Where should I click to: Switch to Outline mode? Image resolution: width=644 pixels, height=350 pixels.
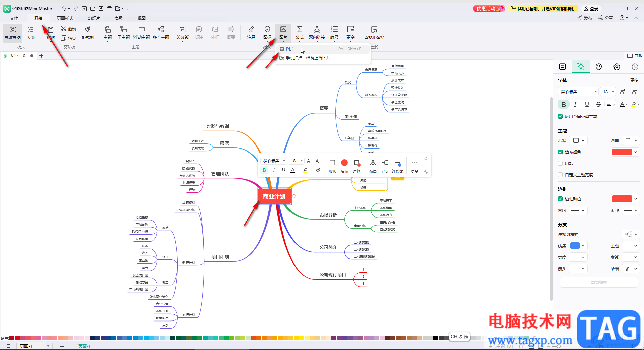coord(31,33)
